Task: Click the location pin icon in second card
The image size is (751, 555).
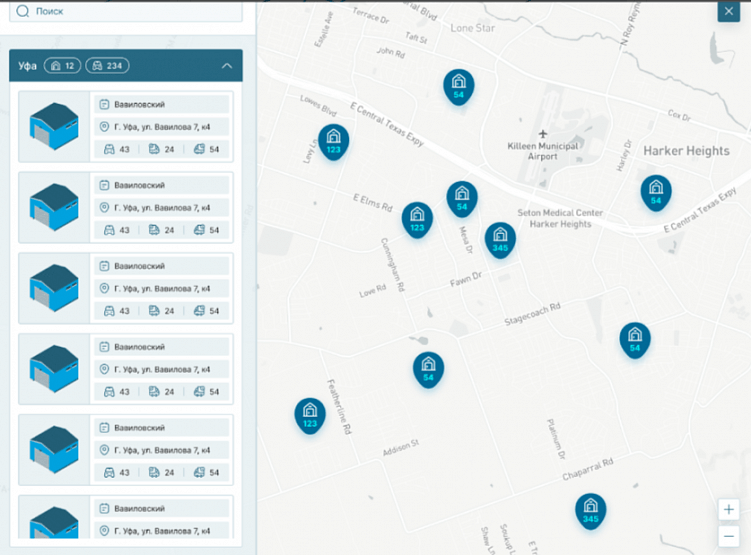Action: [x=104, y=207]
